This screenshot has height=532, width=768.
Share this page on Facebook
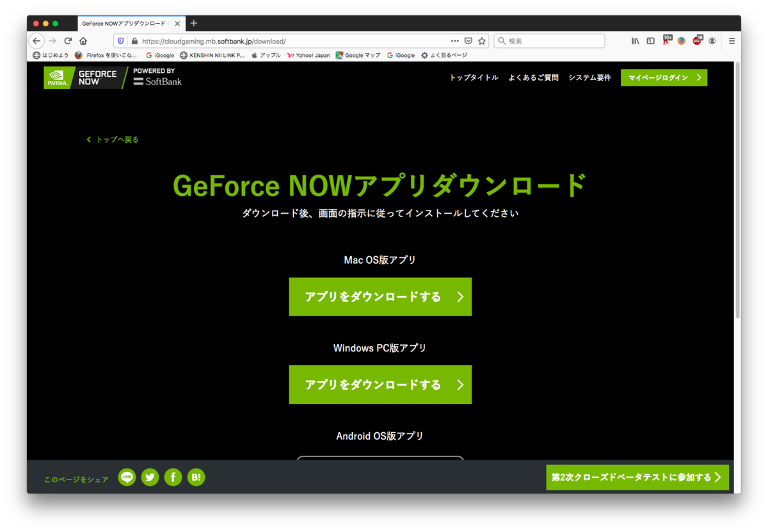(x=173, y=477)
